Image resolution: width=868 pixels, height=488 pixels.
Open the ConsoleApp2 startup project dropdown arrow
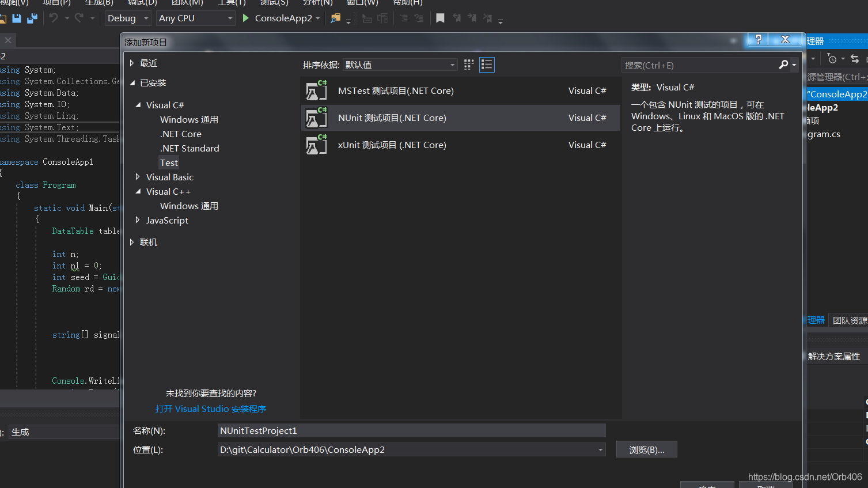(318, 18)
